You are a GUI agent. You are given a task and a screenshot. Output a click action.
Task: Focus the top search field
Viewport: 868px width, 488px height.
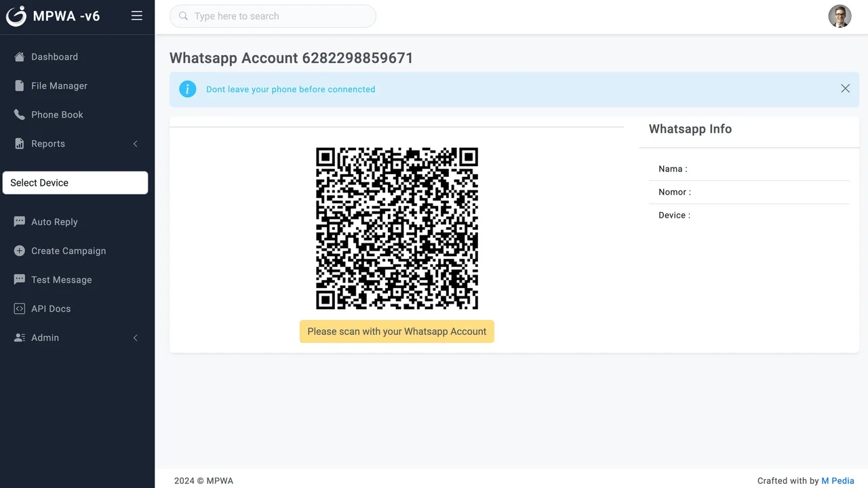tap(273, 16)
